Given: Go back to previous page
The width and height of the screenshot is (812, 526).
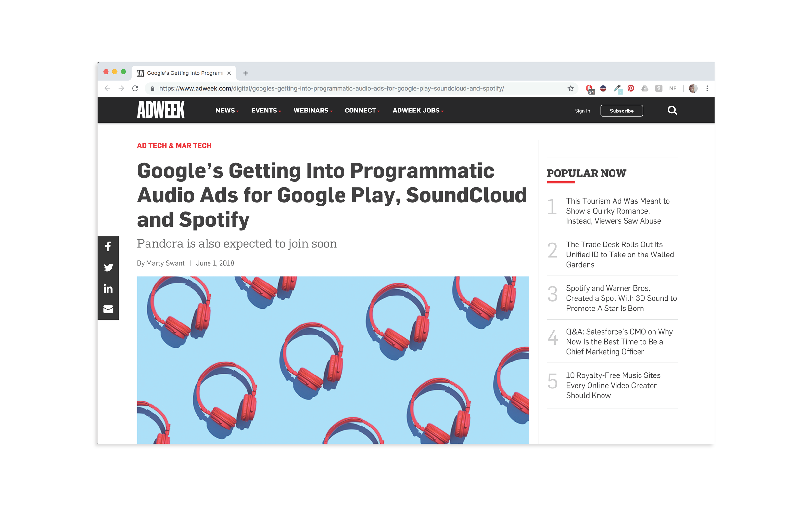Looking at the screenshot, I should point(108,88).
